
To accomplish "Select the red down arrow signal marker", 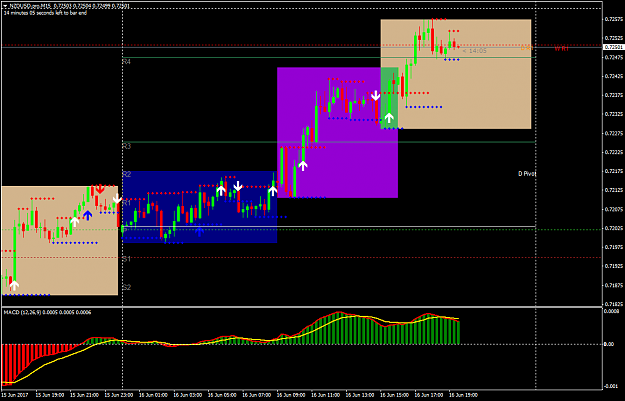I will pyautogui.click(x=100, y=189).
